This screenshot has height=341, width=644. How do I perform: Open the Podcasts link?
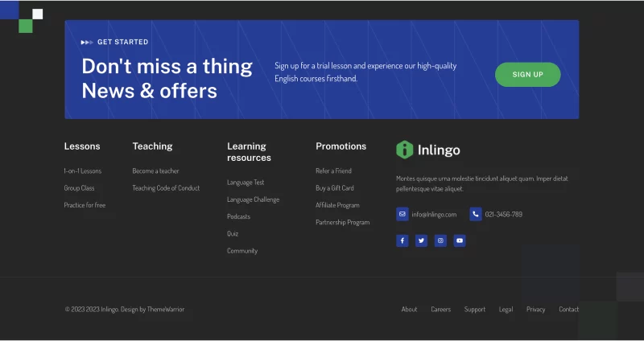238,217
